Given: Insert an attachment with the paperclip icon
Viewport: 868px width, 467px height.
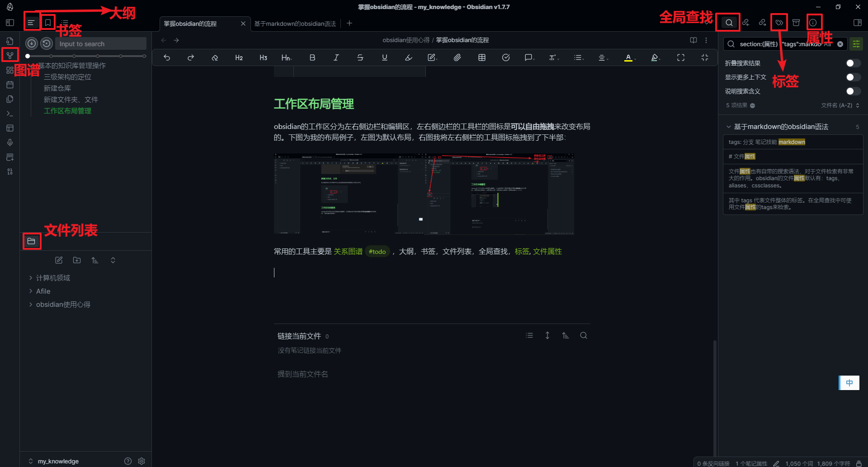Looking at the screenshot, I should [x=457, y=57].
